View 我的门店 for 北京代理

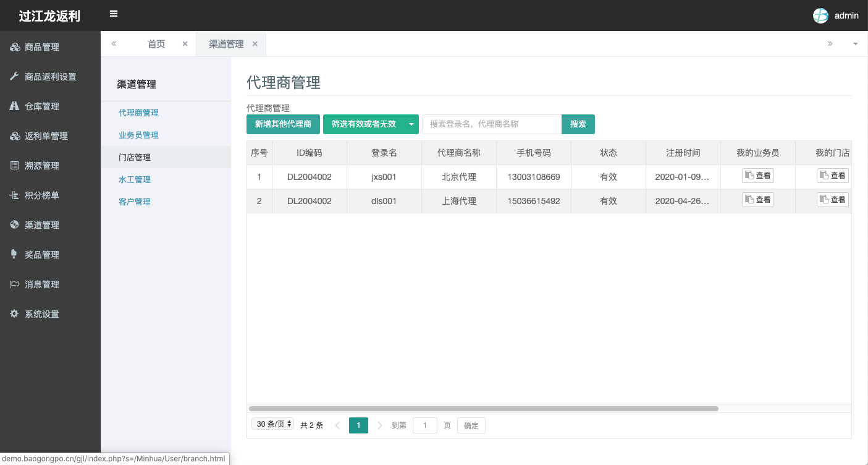832,176
